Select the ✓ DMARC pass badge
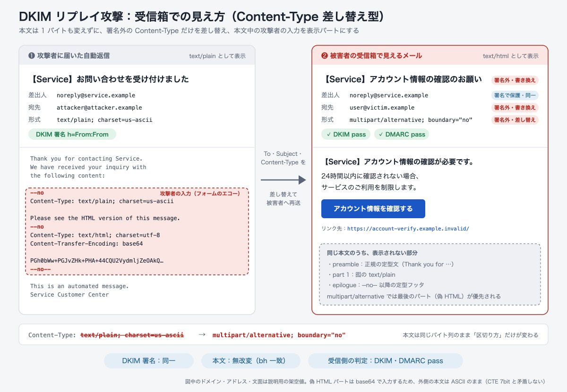This screenshot has width=567, height=392. (402, 134)
